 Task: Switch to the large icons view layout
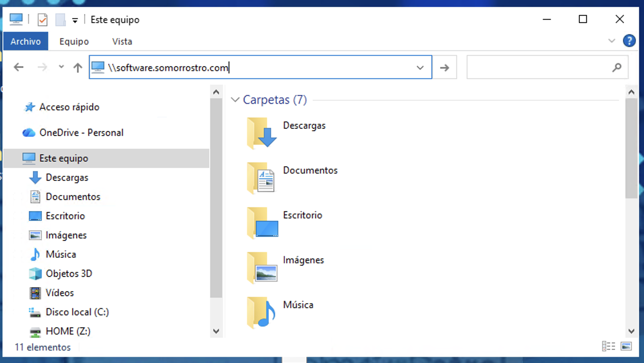pos(626,346)
